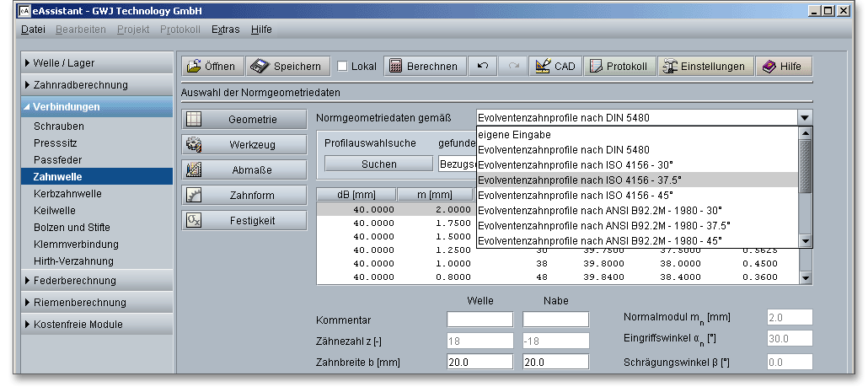Click the Suchen button
The width and height of the screenshot is (868, 387).
(378, 164)
